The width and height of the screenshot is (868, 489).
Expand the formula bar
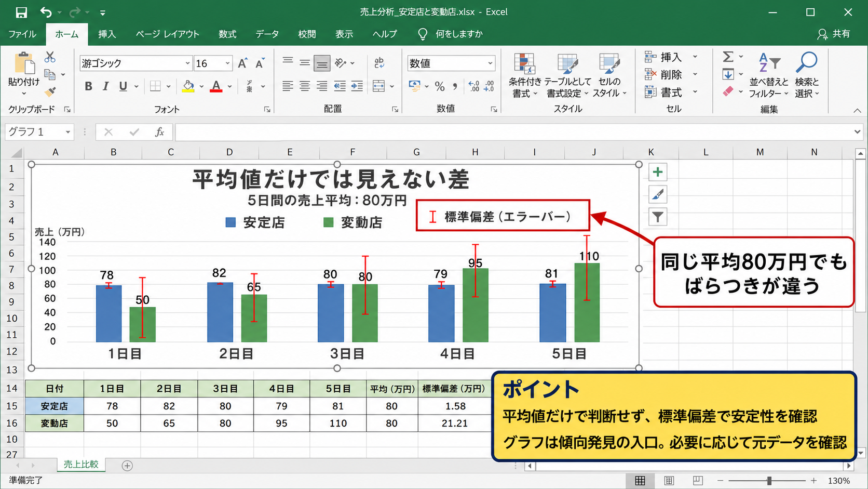[857, 132]
